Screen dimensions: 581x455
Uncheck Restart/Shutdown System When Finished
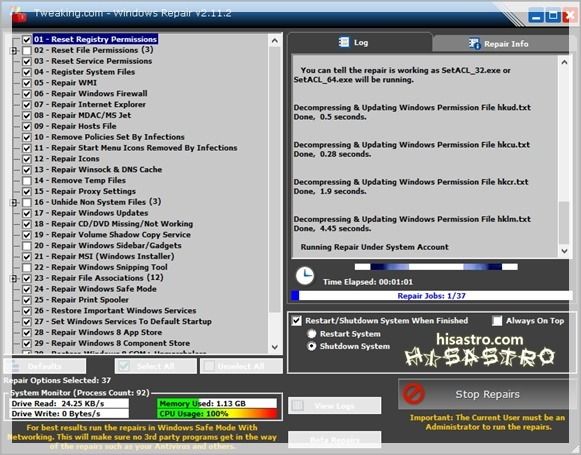point(296,321)
